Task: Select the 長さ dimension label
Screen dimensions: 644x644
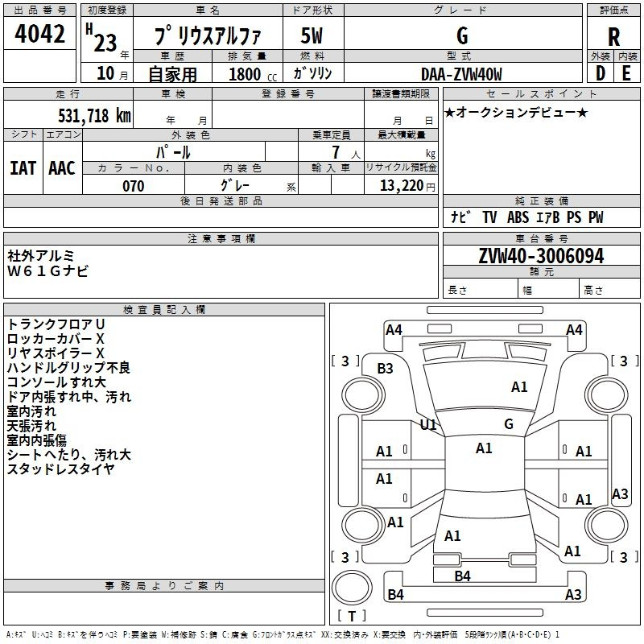Action: [457, 291]
